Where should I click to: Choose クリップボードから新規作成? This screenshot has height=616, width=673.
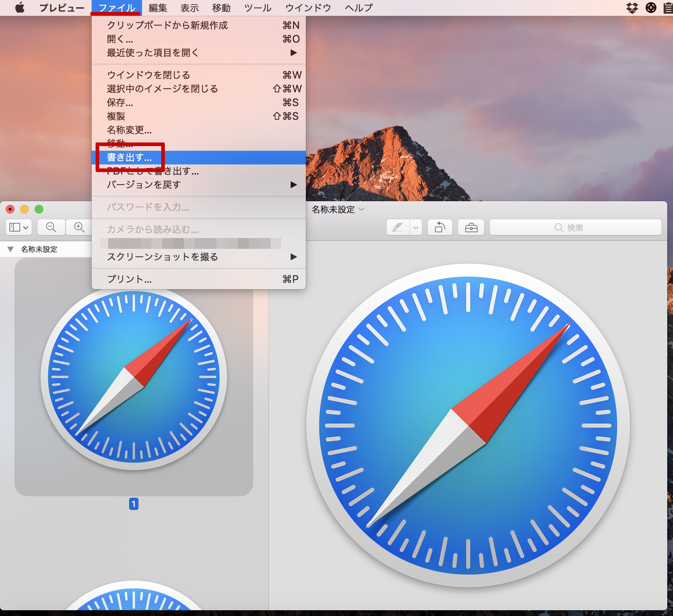pyautogui.click(x=199, y=25)
